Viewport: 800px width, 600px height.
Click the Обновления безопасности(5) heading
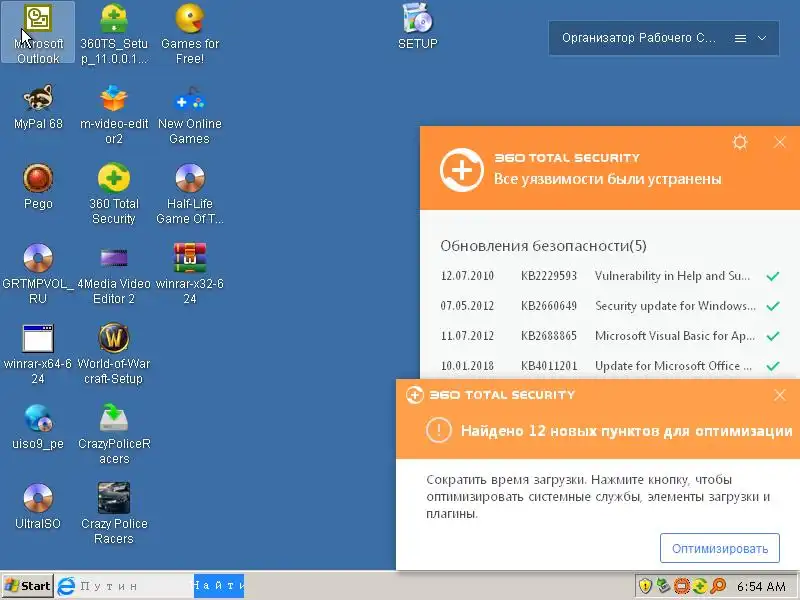[x=543, y=246]
